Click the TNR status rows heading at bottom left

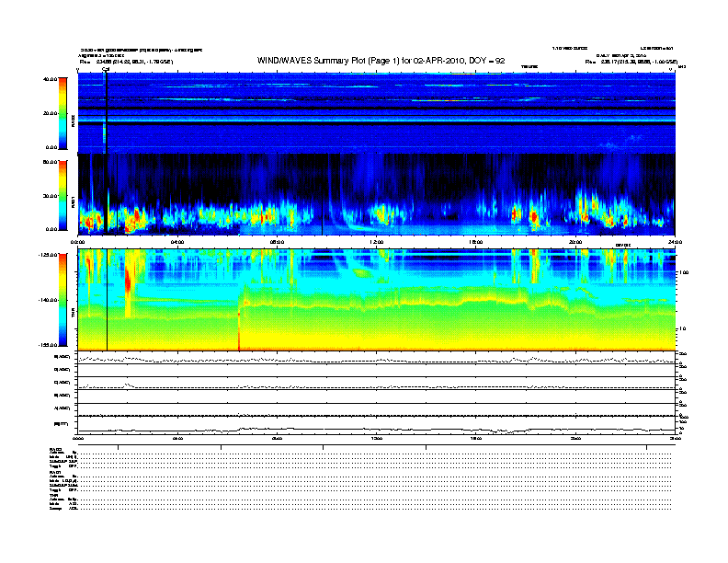tap(53, 495)
